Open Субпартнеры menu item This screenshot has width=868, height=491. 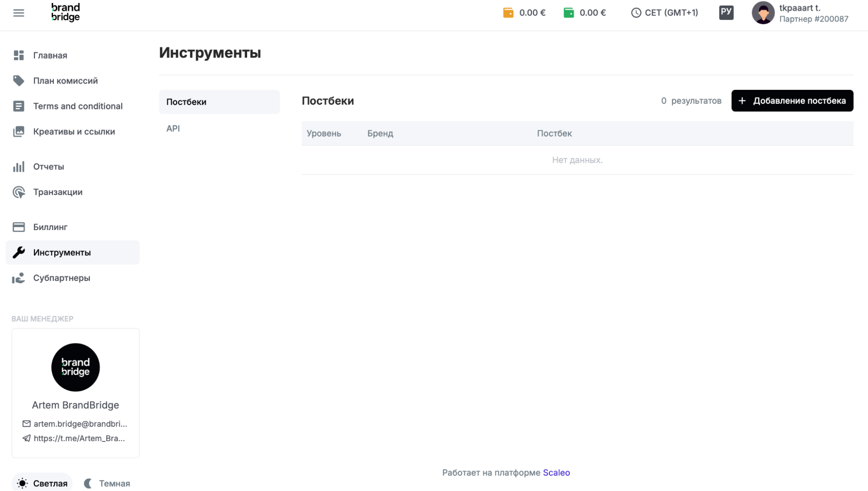coord(73,278)
